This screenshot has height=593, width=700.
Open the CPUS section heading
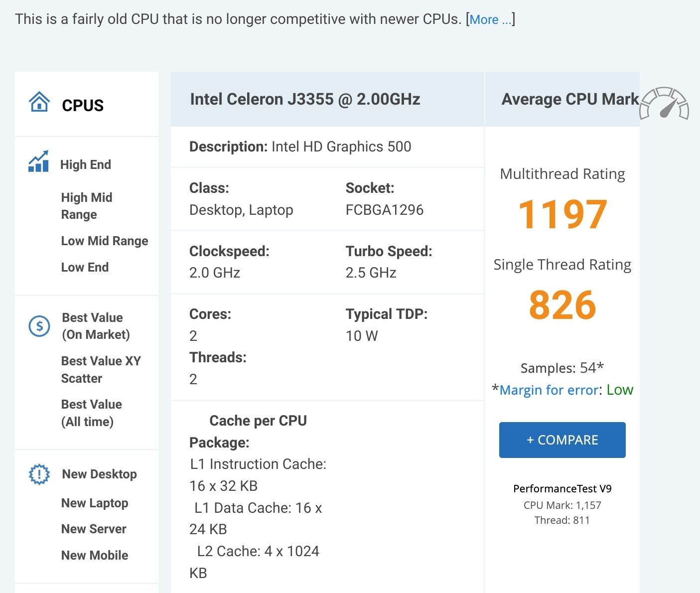83,105
